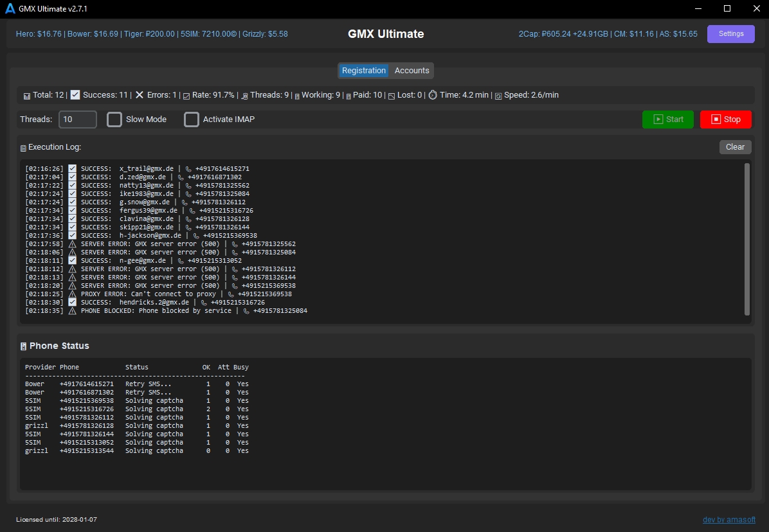
Task: Click the stopwatch icon beside Time
Action: pos(433,95)
